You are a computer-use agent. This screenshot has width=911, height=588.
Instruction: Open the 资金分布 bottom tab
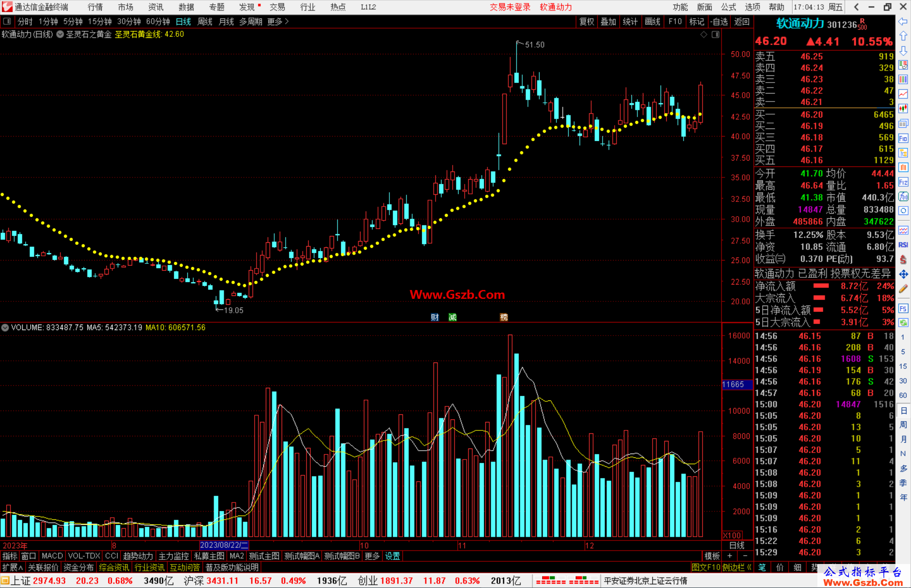click(78, 567)
